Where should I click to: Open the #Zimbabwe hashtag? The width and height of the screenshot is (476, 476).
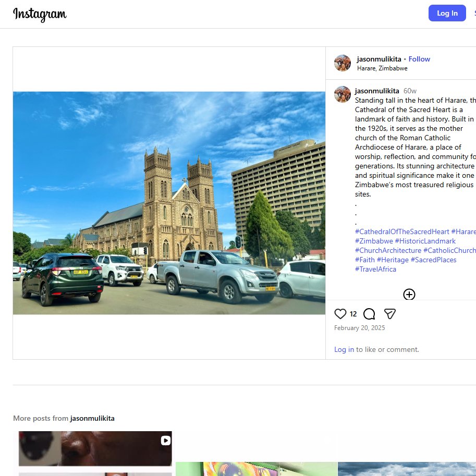click(x=374, y=241)
